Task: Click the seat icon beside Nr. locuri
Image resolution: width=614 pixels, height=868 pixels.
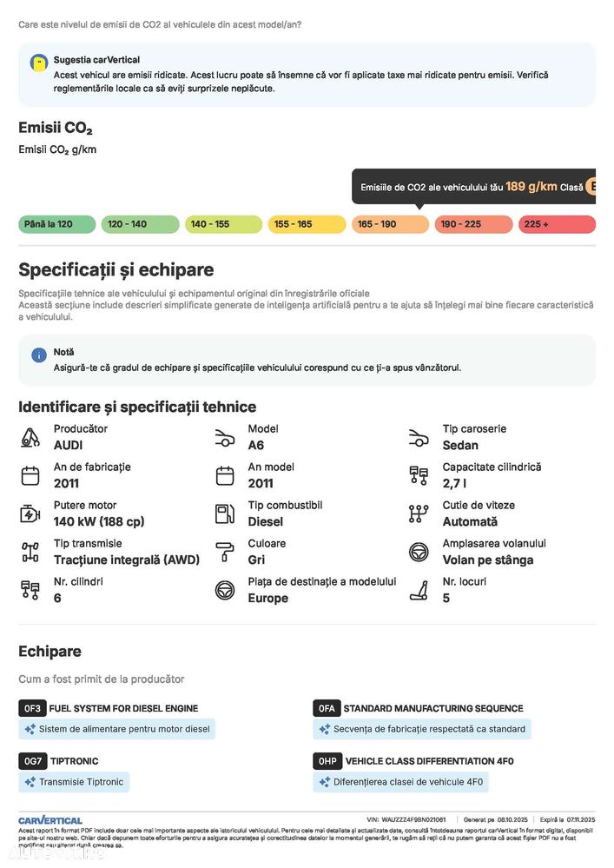Action: pyautogui.click(x=419, y=590)
